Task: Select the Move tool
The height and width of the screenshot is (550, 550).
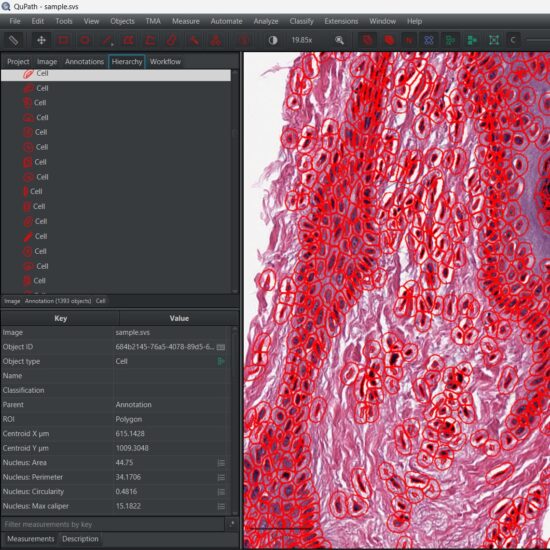Action: coord(41,40)
